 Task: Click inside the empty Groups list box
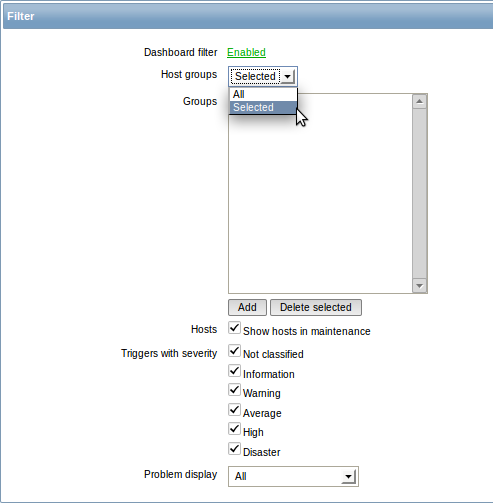[320, 200]
